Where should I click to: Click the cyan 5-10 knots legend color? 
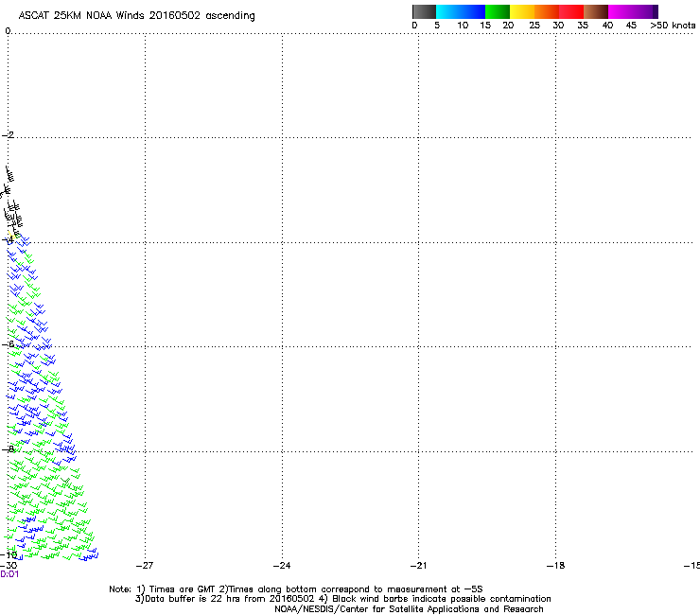pos(448,11)
